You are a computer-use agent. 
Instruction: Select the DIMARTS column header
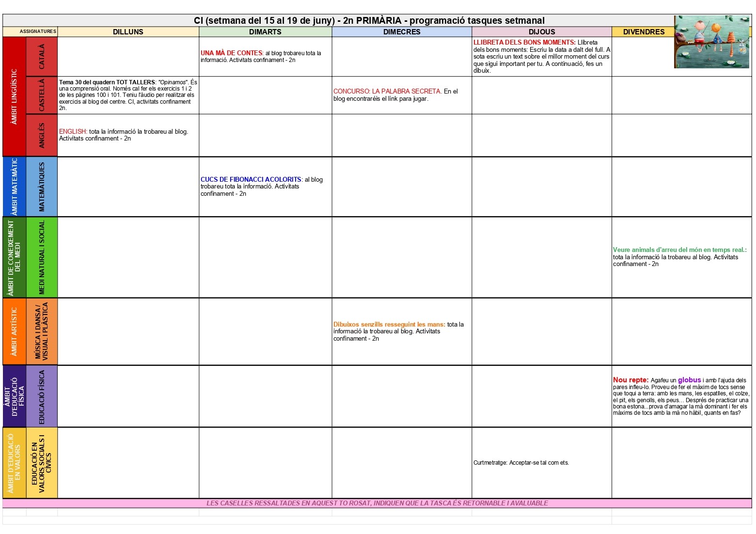pos(265,32)
